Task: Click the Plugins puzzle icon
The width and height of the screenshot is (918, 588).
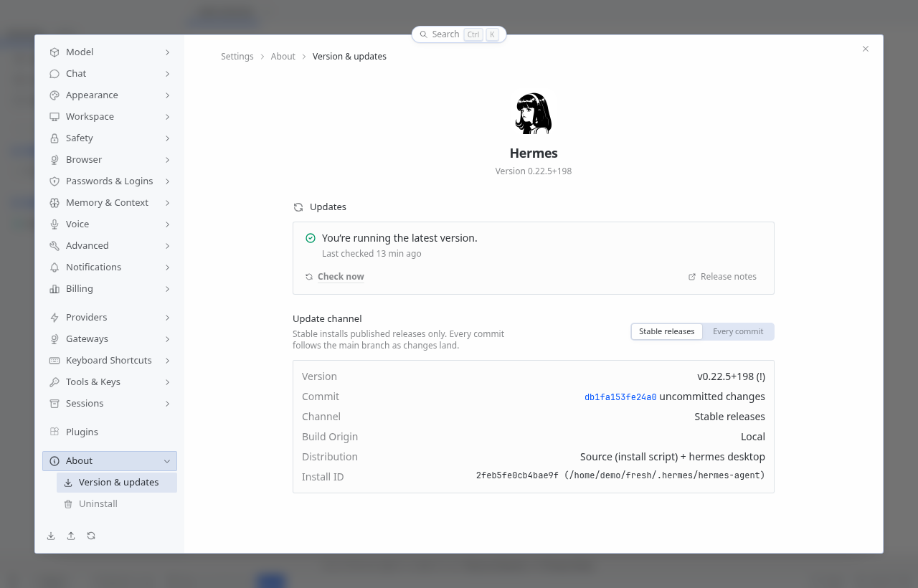Action: (55, 432)
